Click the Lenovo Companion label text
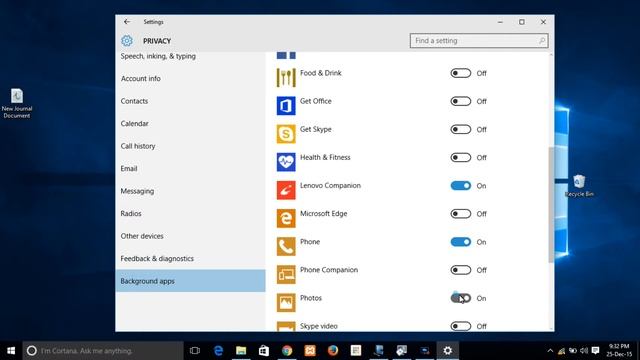The image size is (640, 360). pyautogui.click(x=330, y=185)
